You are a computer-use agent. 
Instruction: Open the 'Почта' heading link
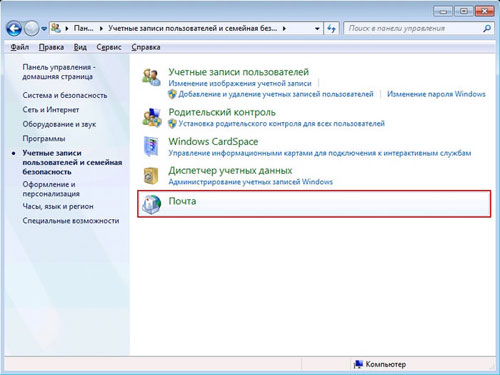[x=182, y=201]
